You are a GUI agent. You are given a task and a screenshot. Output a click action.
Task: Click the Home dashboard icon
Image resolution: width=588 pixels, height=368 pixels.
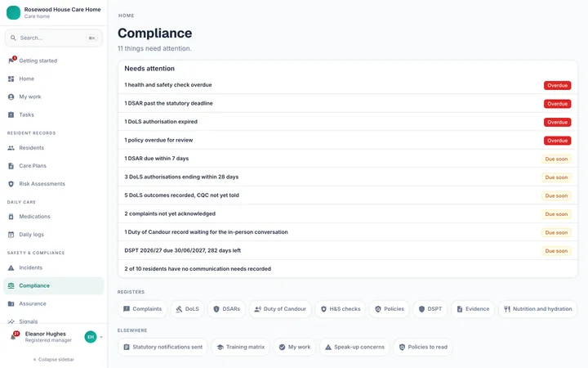tap(11, 79)
